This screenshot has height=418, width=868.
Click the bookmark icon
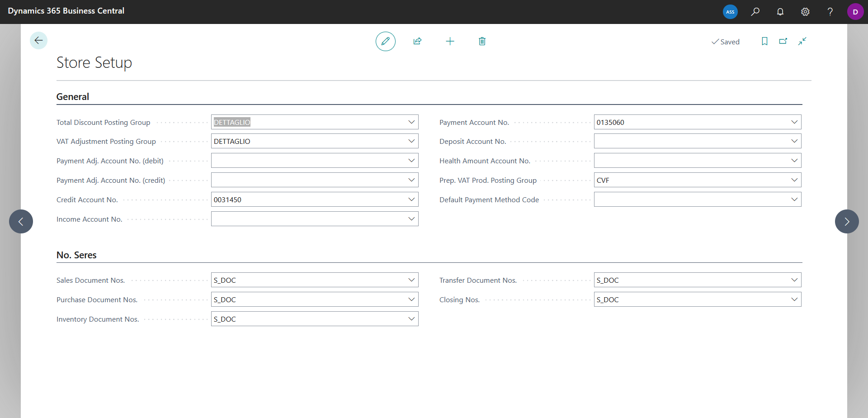pyautogui.click(x=764, y=41)
